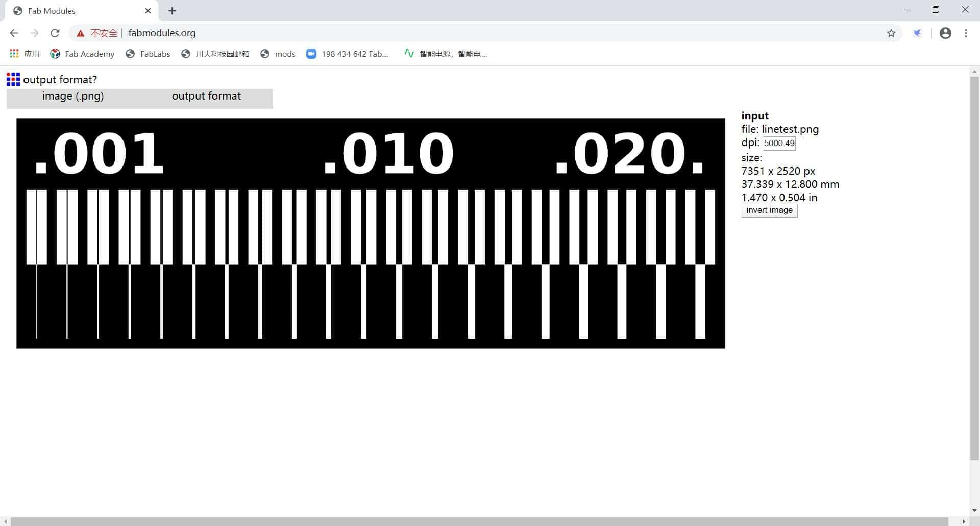Open the Apps bookmark shortcut
The height and width of the screenshot is (526, 980).
click(x=24, y=54)
